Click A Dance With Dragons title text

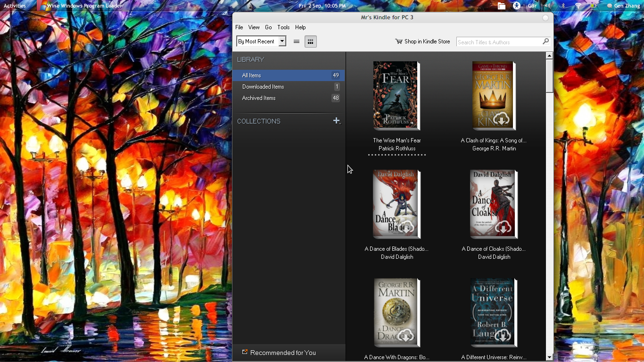[396, 357]
